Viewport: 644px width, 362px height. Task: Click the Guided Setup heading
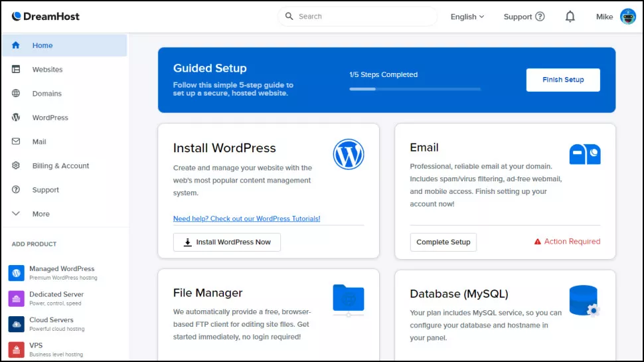pyautogui.click(x=210, y=68)
